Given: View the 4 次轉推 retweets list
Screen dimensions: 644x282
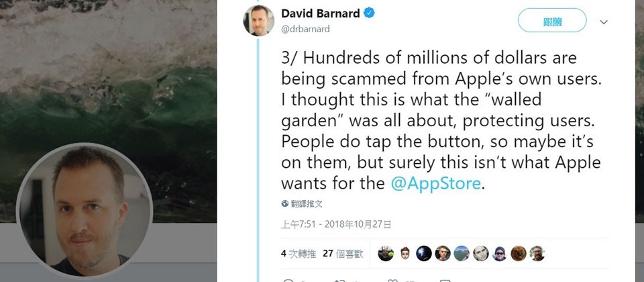Looking at the screenshot, I should pyautogui.click(x=299, y=254).
